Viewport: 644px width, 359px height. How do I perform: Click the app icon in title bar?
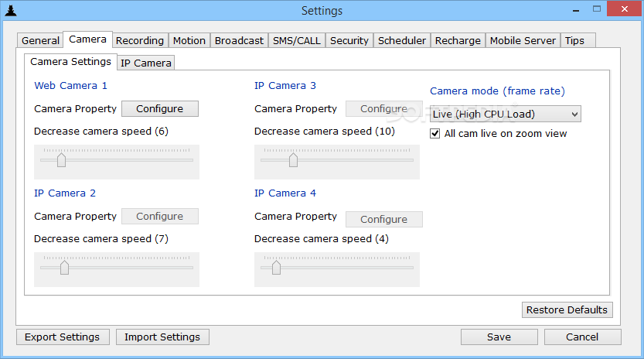pos(11,11)
